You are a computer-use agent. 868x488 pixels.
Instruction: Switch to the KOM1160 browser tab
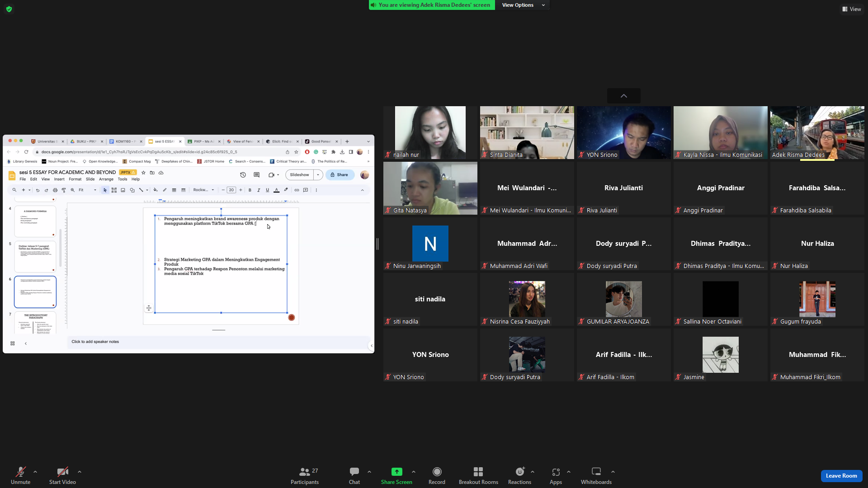coord(126,141)
